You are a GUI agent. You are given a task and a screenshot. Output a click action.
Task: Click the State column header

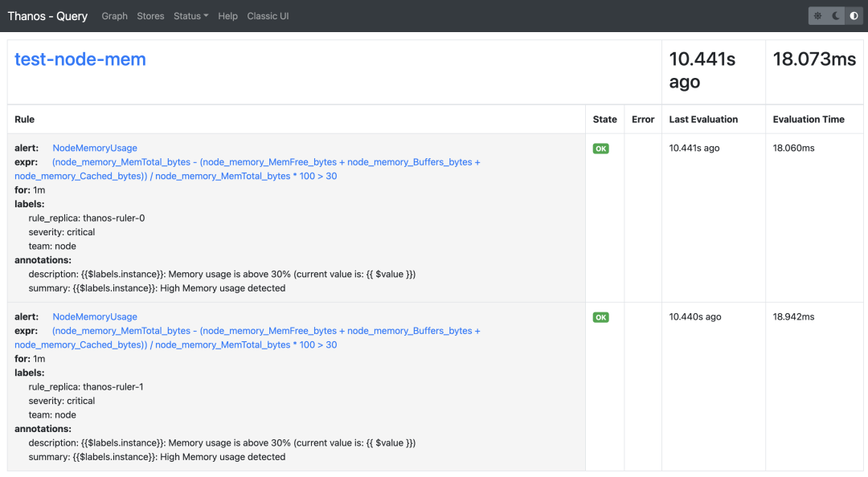[x=604, y=120]
